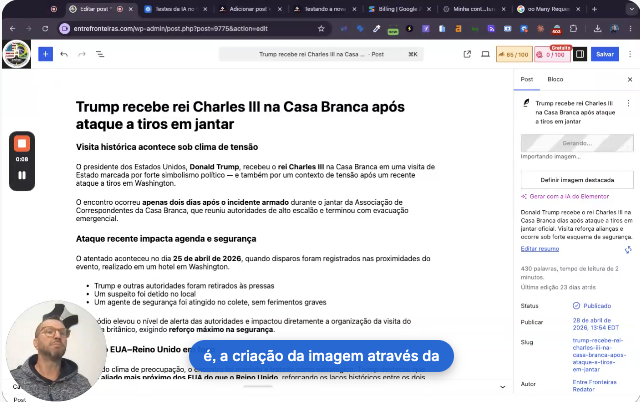The image size is (640, 402).
Task: Click the Salvar button
Action: [x=605, y=54]
